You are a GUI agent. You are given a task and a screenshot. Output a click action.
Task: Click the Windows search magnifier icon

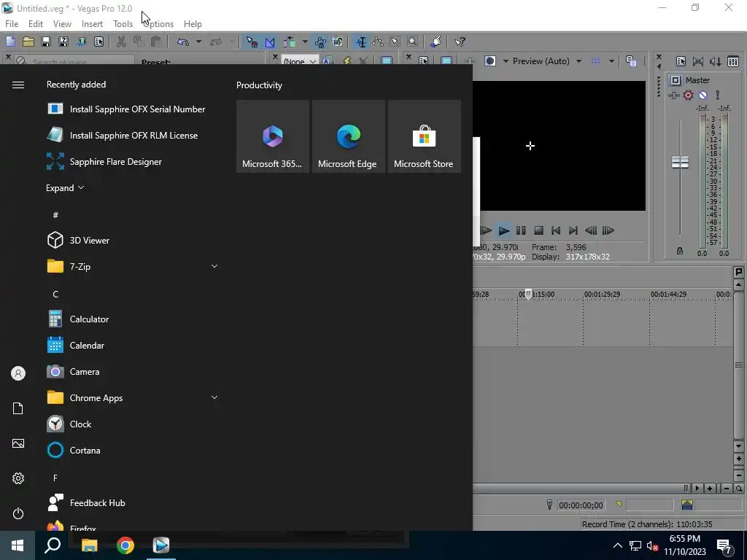click(53, 545)
